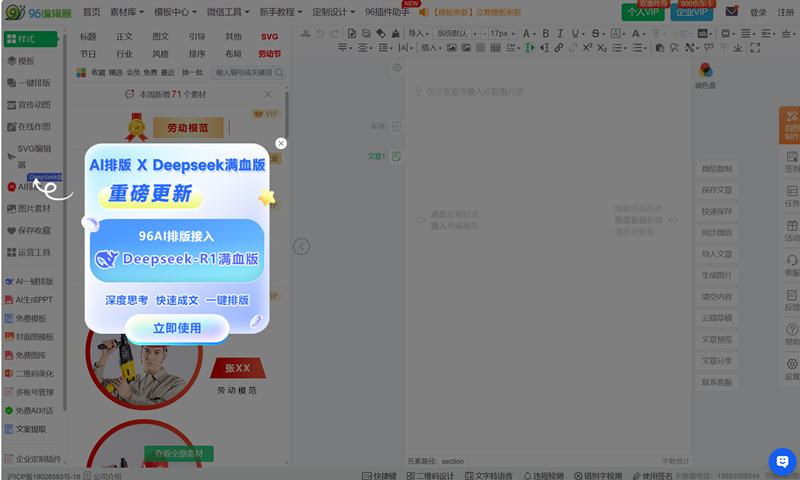Open the 插入 insert dropdown

[431, 48]
